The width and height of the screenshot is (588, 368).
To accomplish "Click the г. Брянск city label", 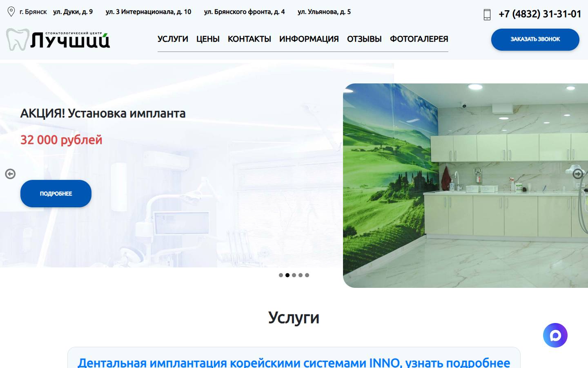I will click(x=33, y=12).
